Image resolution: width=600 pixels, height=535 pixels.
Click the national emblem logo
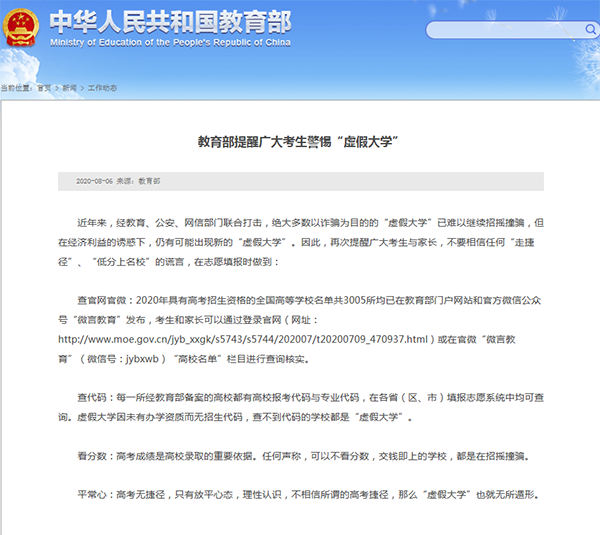(21, 28)
